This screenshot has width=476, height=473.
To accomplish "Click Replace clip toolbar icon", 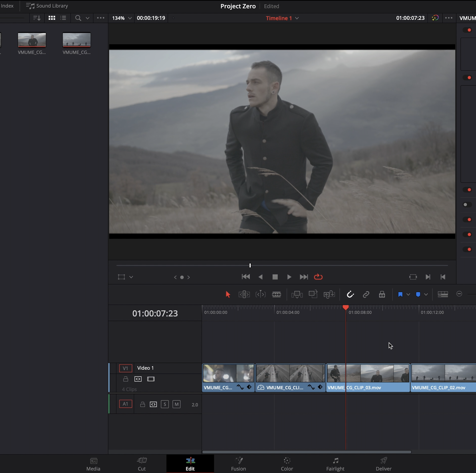I will pos(329,294).
